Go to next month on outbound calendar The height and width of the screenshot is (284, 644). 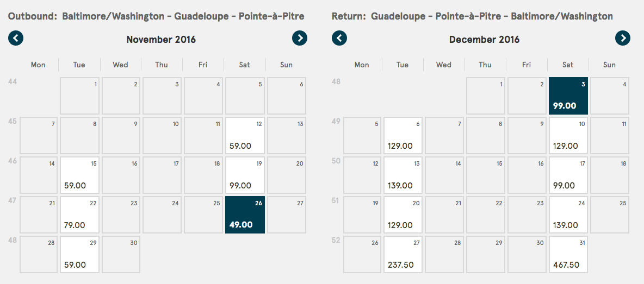(x=300, y=38)
